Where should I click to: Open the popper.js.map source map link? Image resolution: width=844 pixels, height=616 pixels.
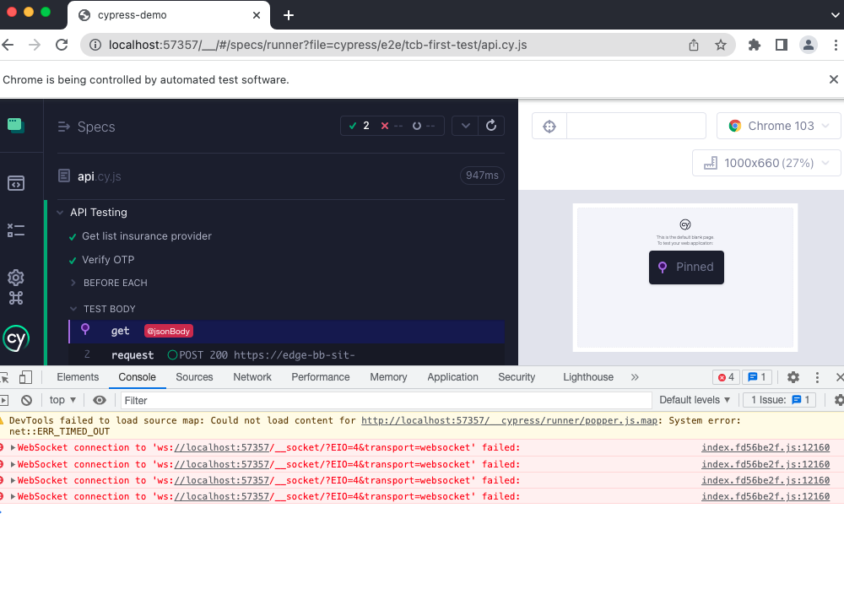(509, 420)
